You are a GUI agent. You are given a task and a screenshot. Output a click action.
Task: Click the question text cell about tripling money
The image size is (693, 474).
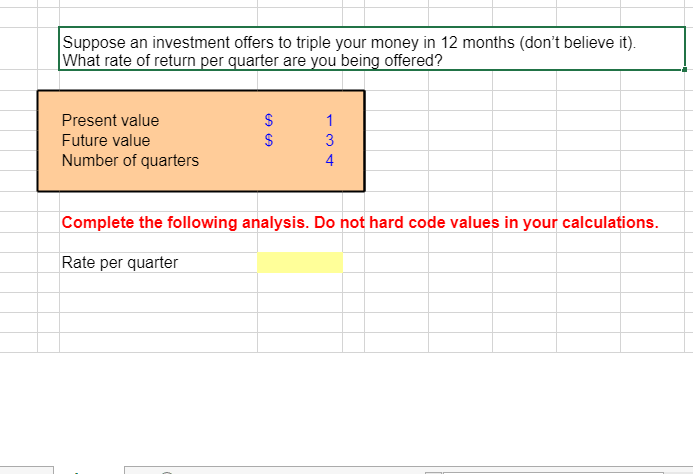coord(372,49)
